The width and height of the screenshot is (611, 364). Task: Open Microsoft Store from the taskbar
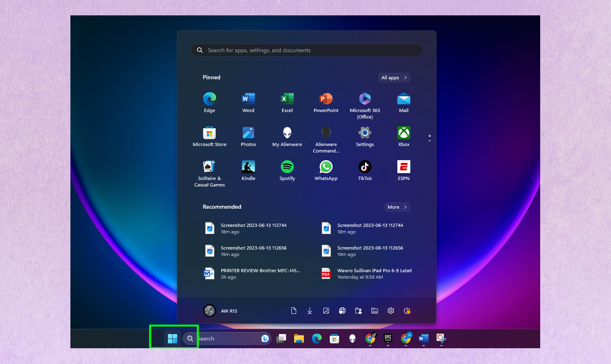pos(335,339)
